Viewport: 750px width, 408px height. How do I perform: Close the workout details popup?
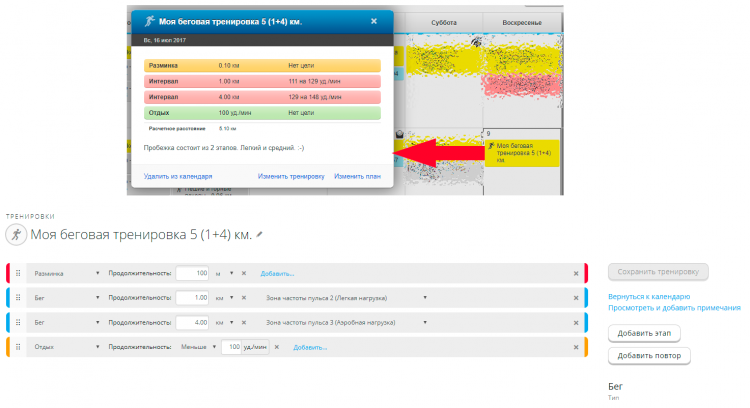coord(374,20)
